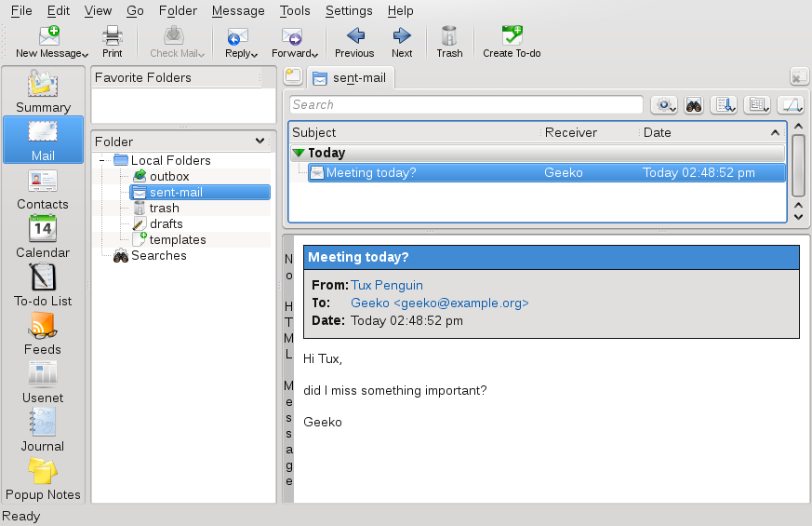This screenshot has width=812, height=526.
Task: Move the message to Trash
Action: [449, 42]
